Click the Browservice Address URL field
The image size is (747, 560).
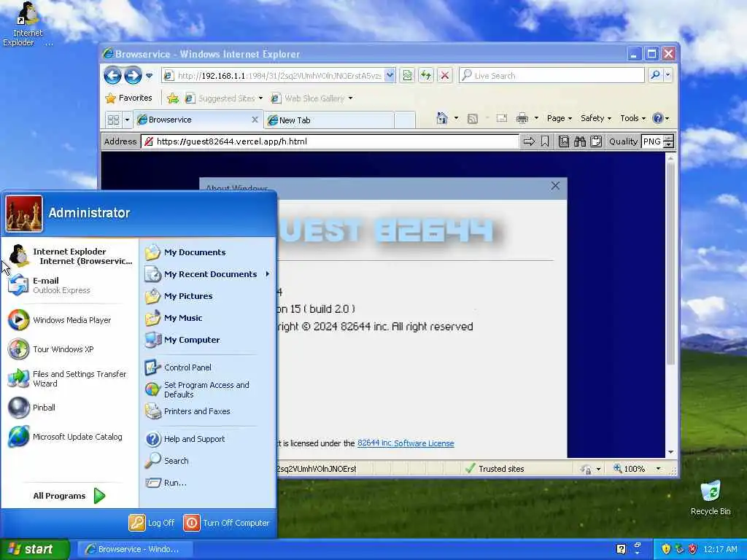point(330,141)
